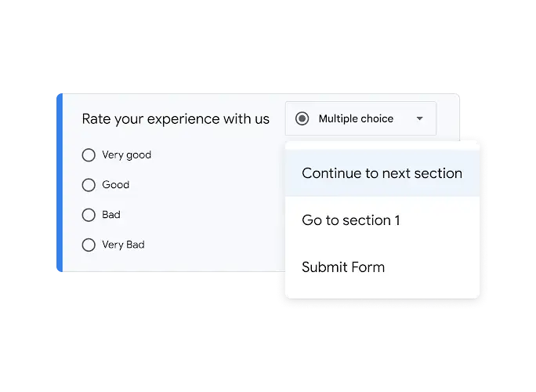Select the Very good radio button
This screenshot has width=536, height=392.
[x=89, y=155]
